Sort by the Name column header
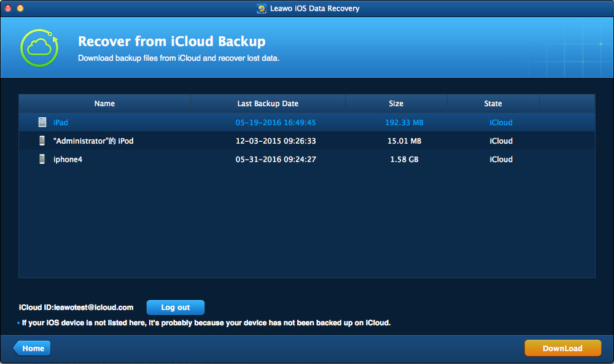The image size is (614, 364). coord(104,104)
